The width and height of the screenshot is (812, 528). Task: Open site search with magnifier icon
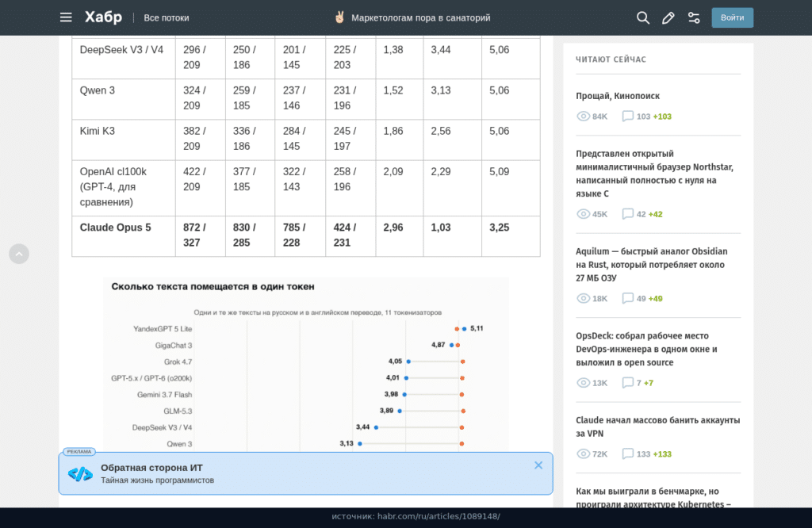(x=642, y=17)
